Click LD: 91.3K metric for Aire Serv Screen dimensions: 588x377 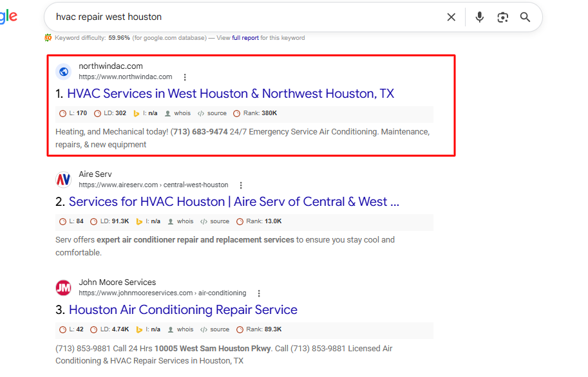point(109,221)
